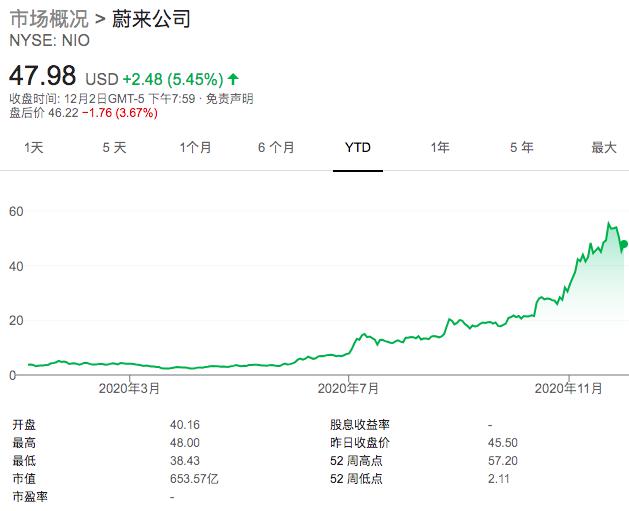
Task: Click the current price dot on chart
Action: (624, 244)
